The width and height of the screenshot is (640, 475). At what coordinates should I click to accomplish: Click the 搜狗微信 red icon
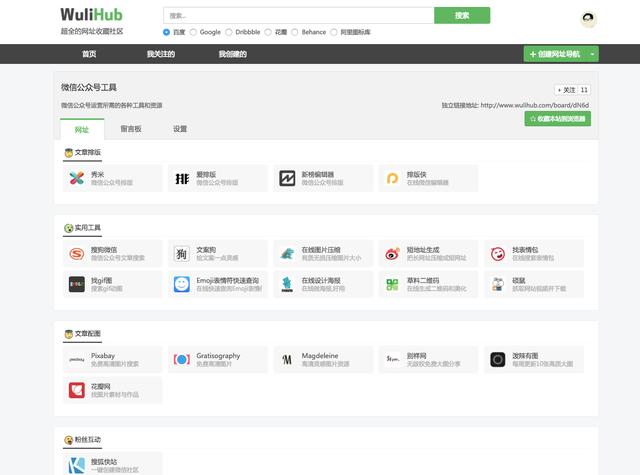[77, 254]
